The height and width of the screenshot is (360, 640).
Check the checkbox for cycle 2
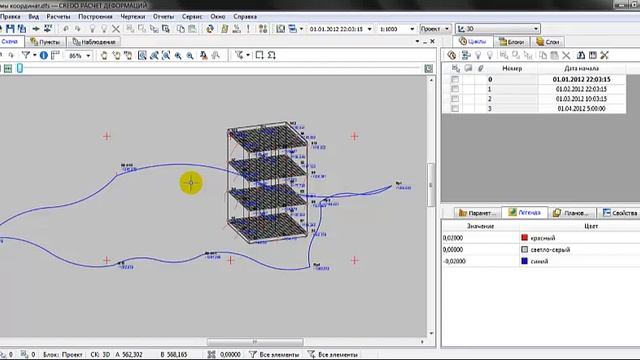(455, 99)
